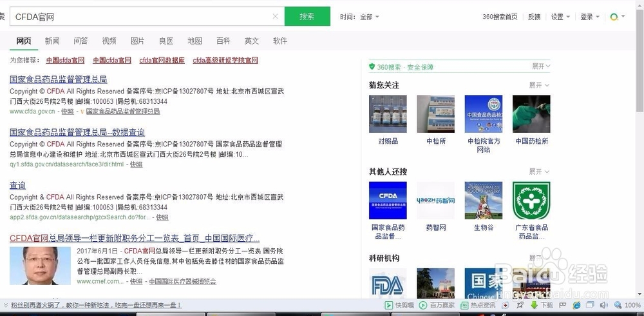Image resolution: width=644 pixels, height=316 pixels.
Task: Expand the 360搜索 安全保障 panel
Action: (541, 66)
